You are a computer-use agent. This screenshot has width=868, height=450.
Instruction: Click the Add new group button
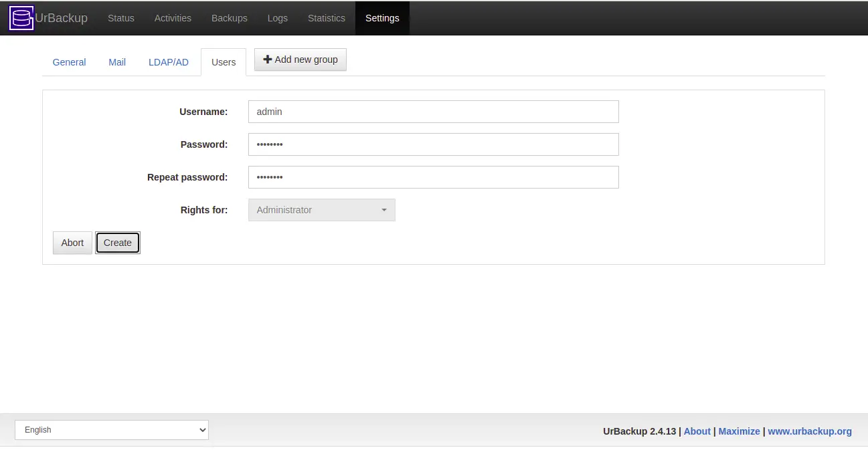300,60
